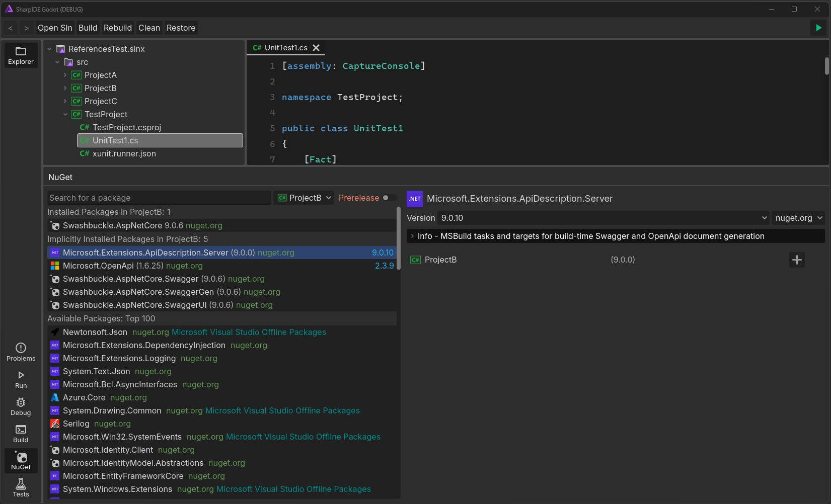Click the Microsoft.OpenApi package logo
831x504 pixels.
click(55, 266)
